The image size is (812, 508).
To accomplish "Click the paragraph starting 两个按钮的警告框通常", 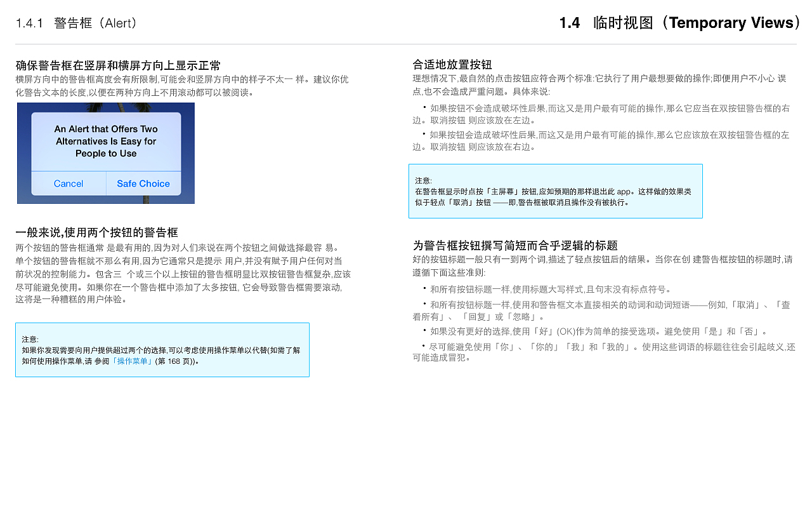I will coord(183,274).
